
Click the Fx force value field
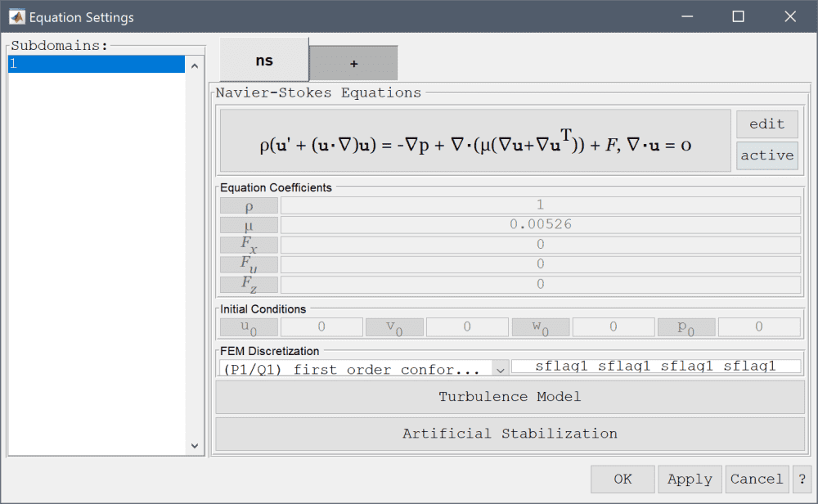(x=541, y=245)
